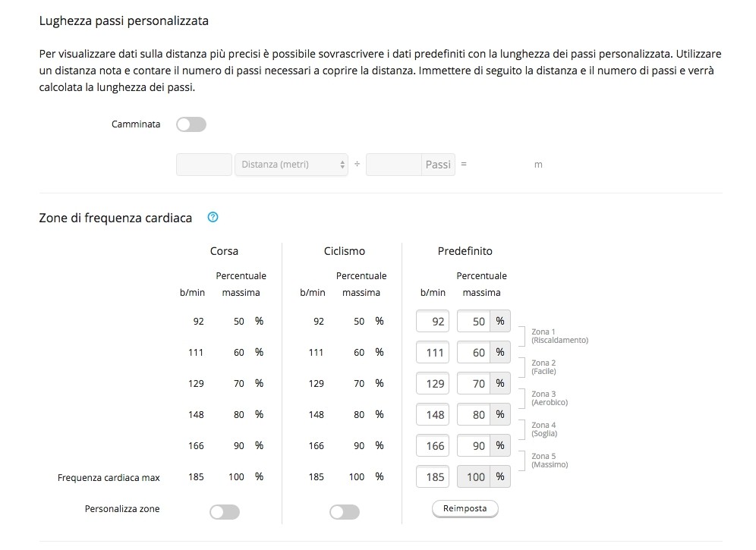Image resolution: width=756 pixels, height=550 pixels.
Task: Click the 80 percent Predefinito field
Action: pyautogui.click(x=474, y=414)
